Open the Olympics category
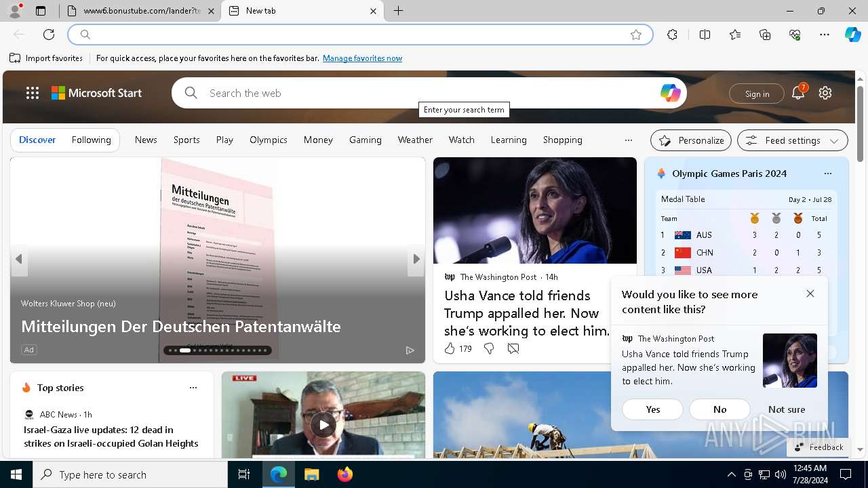The width and height of the screenshot is (868, 488). (269, 140)
